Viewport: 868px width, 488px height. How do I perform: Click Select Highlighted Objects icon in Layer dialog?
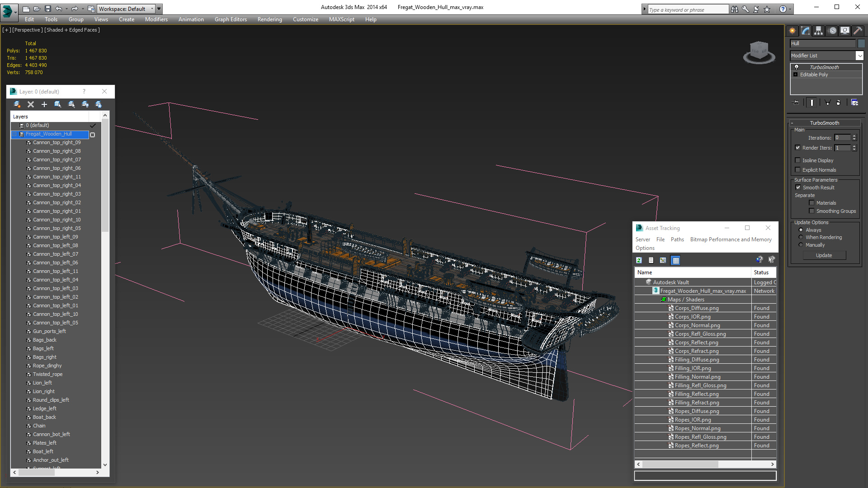coord(58,104)
